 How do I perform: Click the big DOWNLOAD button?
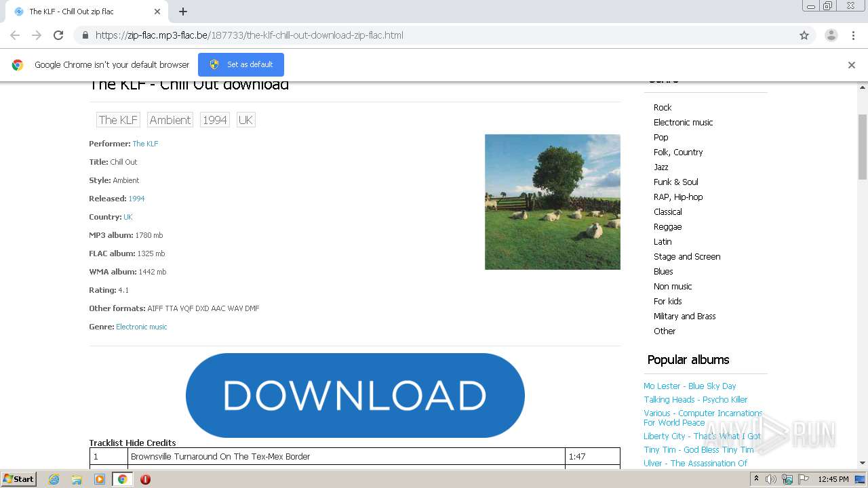355,395
